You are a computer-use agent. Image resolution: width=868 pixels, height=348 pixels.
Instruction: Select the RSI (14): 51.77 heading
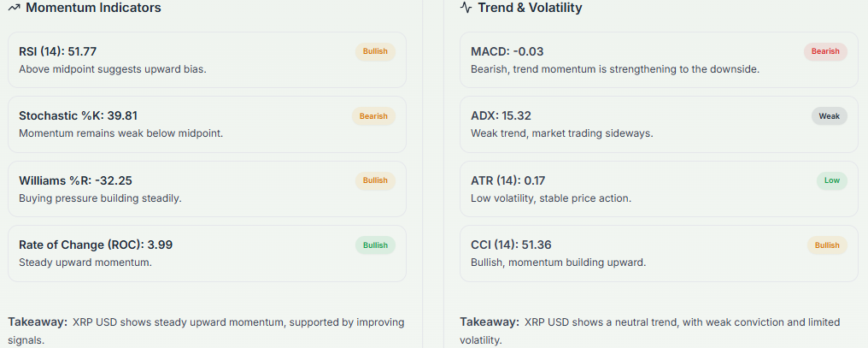57,52
